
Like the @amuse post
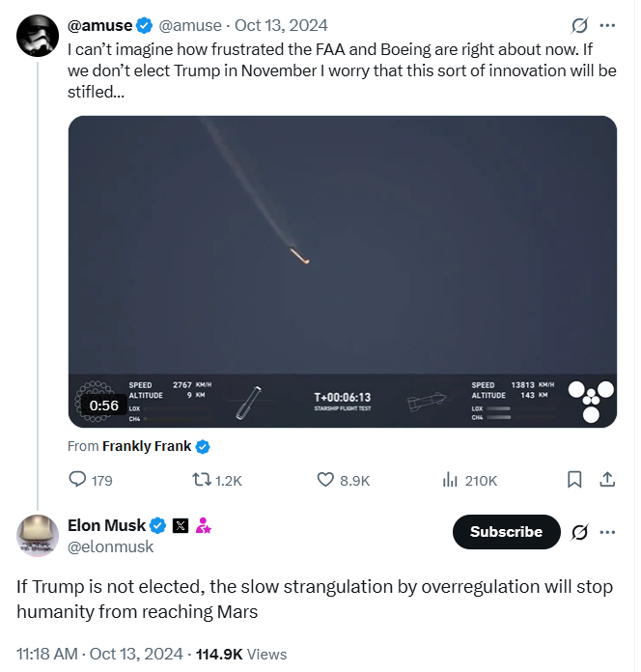coord(326,480)
